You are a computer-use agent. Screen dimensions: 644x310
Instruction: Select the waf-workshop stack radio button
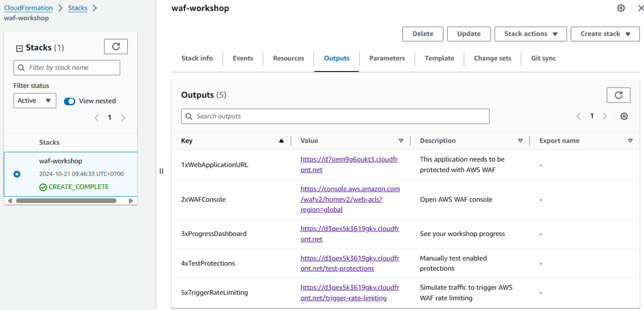pyautogui.click(x=17, y=174)
